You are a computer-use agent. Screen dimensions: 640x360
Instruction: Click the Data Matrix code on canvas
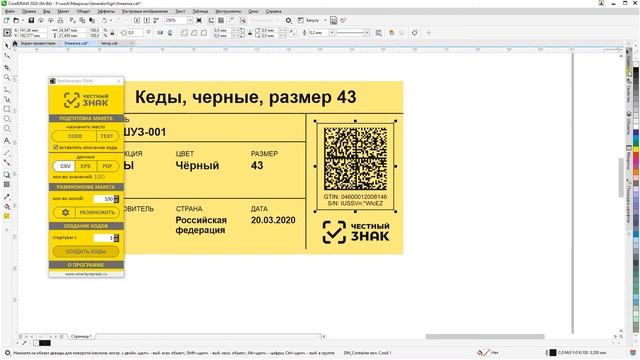[x=356, y=158]
